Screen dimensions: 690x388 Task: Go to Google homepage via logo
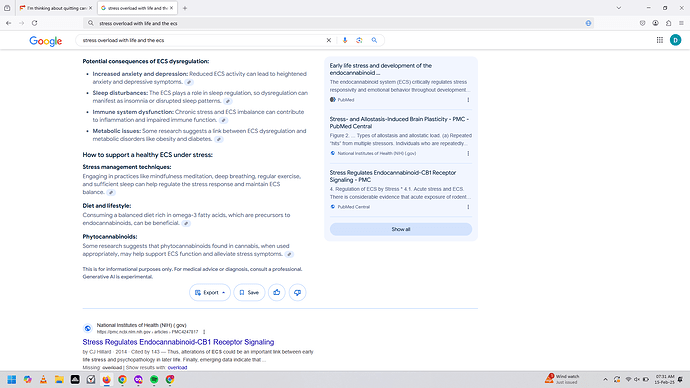point(46,41)
